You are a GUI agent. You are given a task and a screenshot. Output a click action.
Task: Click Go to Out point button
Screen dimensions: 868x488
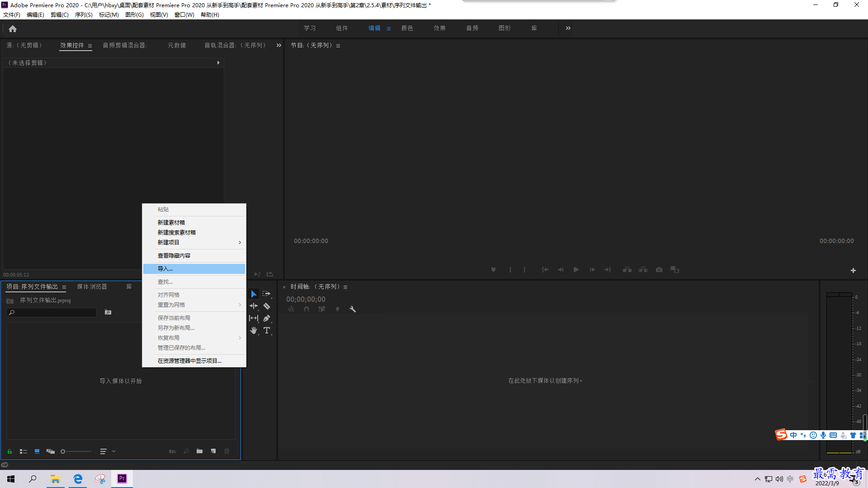coord(608,270)
